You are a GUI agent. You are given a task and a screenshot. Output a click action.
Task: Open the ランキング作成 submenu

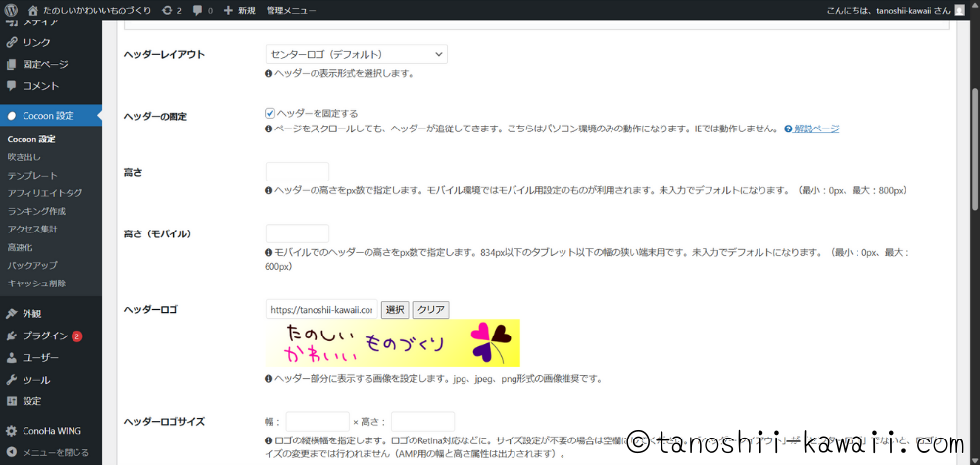[36, 212]
